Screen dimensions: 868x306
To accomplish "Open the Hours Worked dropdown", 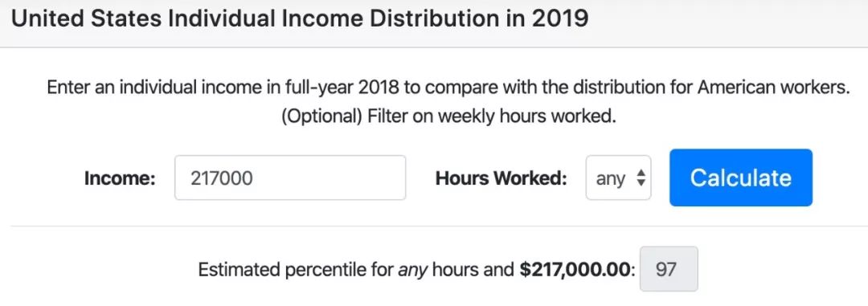I will pyautogui.click(x=618, y=177).
